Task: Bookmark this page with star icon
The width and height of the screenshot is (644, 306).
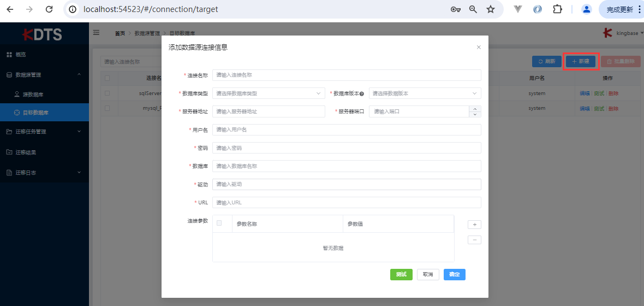Action: point(491,9)
